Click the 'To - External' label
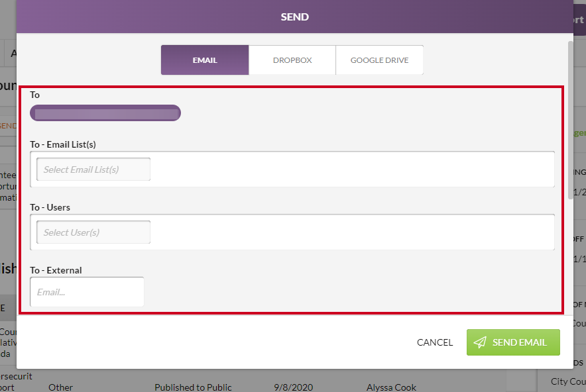The image size is (586, 392). pyautogui.click(x=56, y=270)
